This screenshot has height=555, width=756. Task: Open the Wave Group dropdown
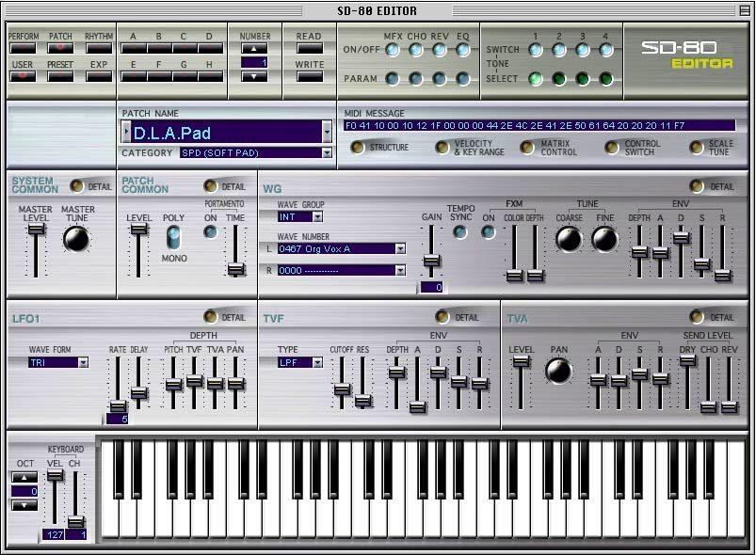(317, 216)
